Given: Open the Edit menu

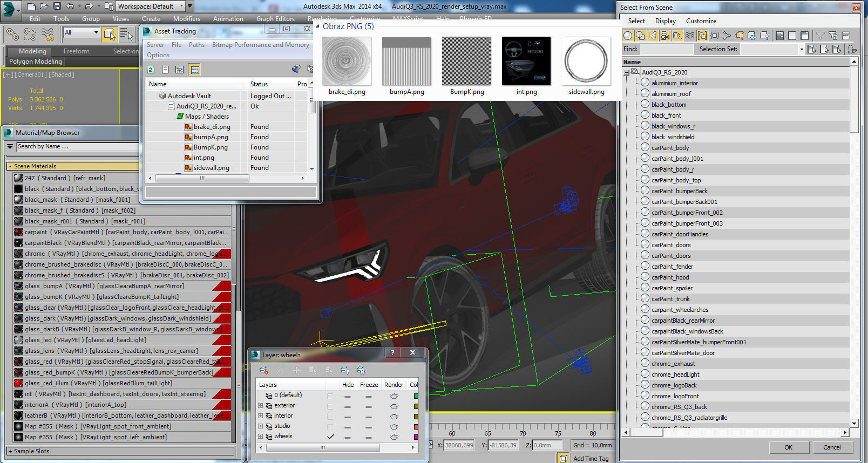Looking at the screenshot, I should point(35,19).
